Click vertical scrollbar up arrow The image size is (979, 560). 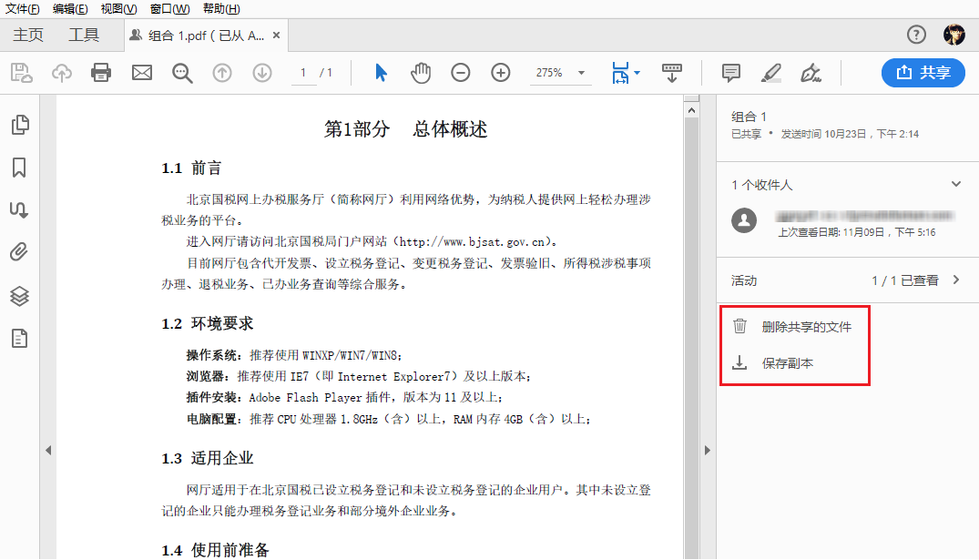click(691, 110)
